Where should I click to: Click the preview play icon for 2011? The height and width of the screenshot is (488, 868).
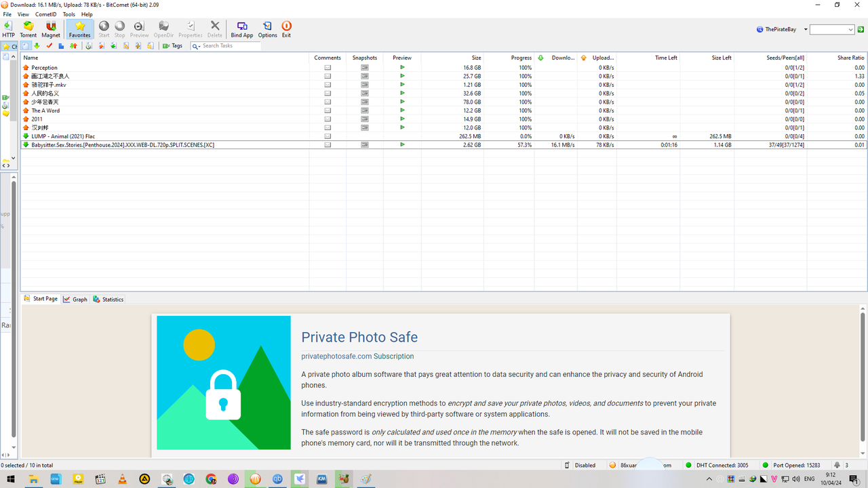click(402, 119)
